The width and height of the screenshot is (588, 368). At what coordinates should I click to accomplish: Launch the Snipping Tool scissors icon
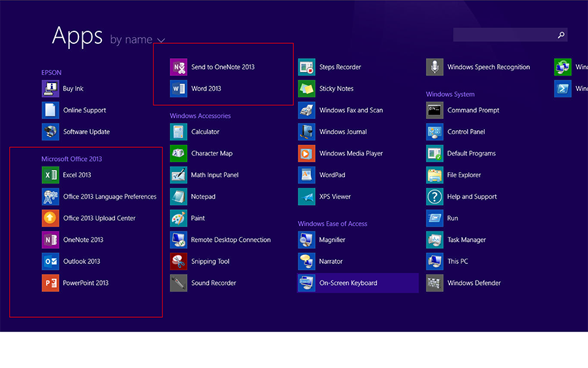[178, 261]
